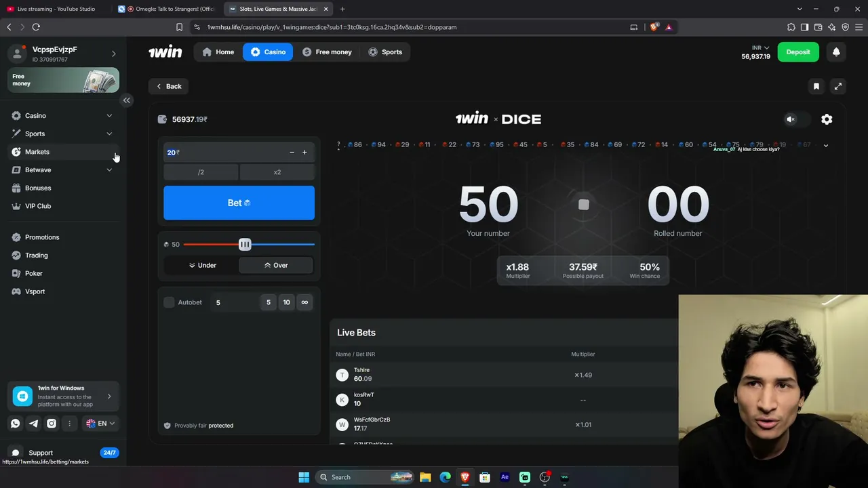Open Markets in the sidebar
Viewport: 868px width, 488px height.
pos(64,152)
